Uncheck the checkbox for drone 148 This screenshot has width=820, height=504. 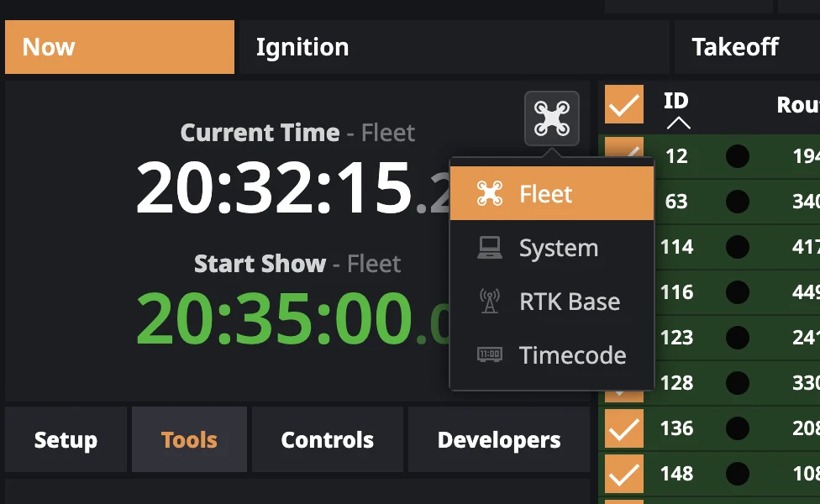coord(624,474)
